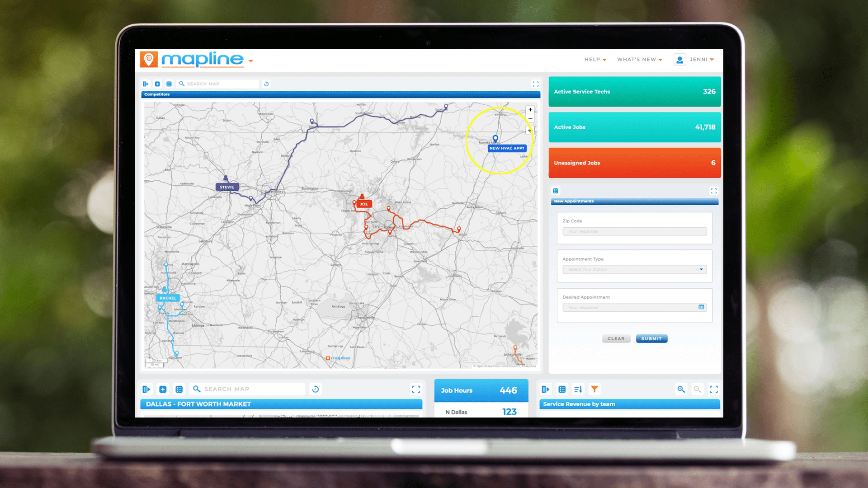Open the calendar picker in Desired Appointment field
868x488 pixels.
pos(701,307)
